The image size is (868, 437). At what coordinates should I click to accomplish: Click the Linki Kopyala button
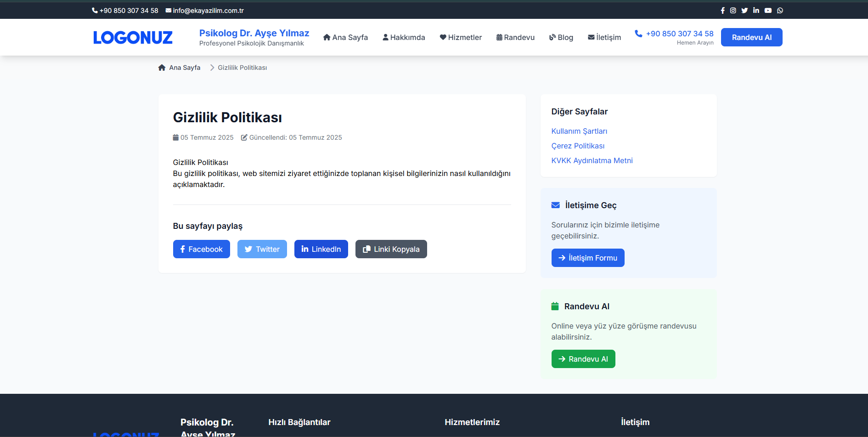[391, 249]
